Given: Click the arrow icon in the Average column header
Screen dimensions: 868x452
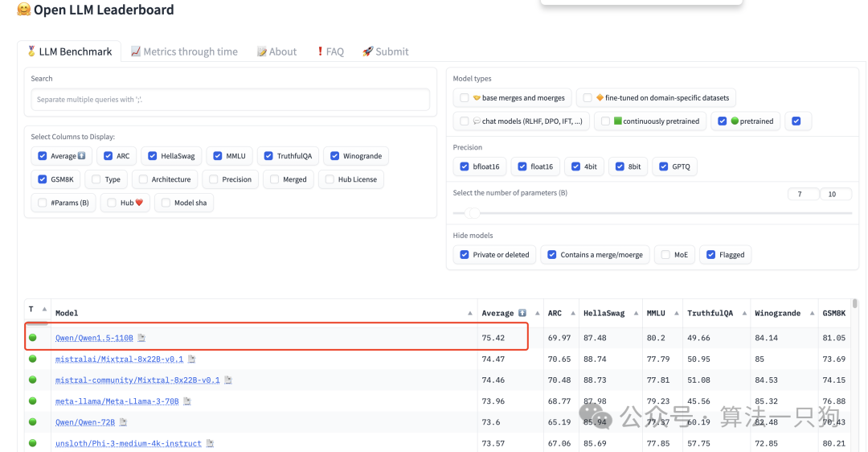Looking at the screenshot, I should point(522,313).
